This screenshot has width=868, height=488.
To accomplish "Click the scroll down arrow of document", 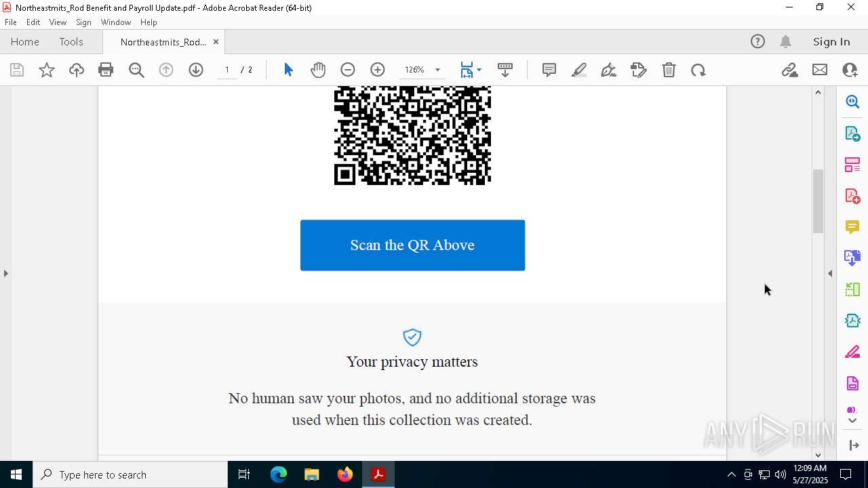I will (x=818, y=455).
